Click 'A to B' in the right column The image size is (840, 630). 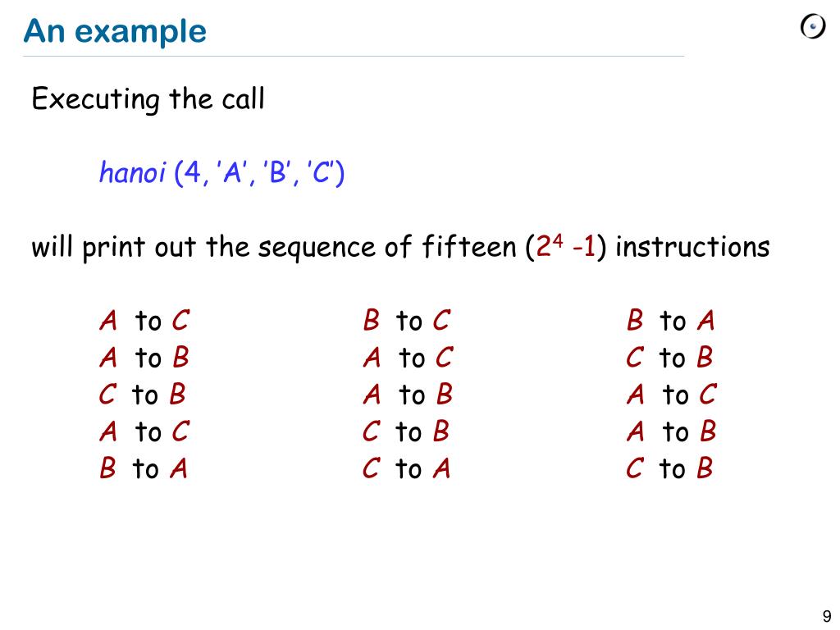coord(671,431)
